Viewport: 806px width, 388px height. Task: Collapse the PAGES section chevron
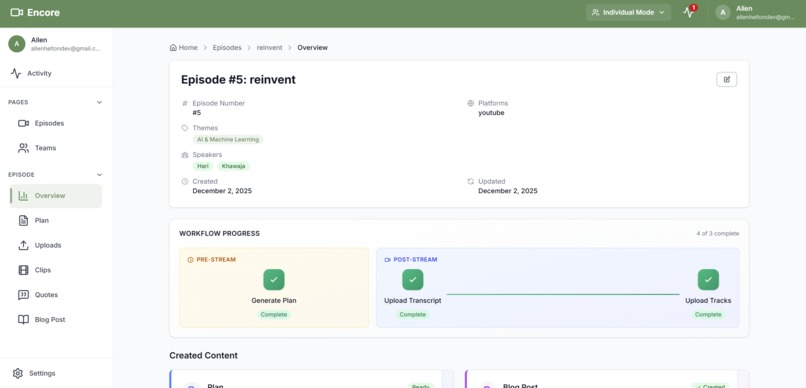tap(99, 102)
